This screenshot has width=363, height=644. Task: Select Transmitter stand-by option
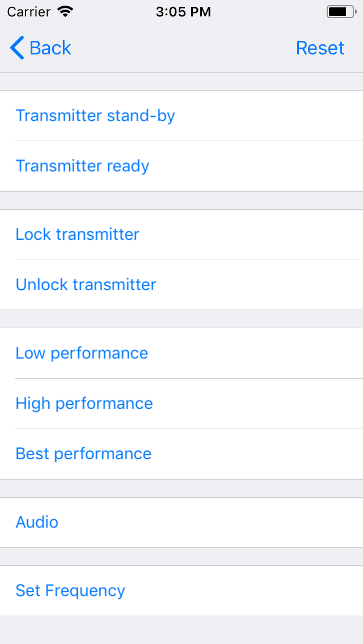(x=95, y=116)
